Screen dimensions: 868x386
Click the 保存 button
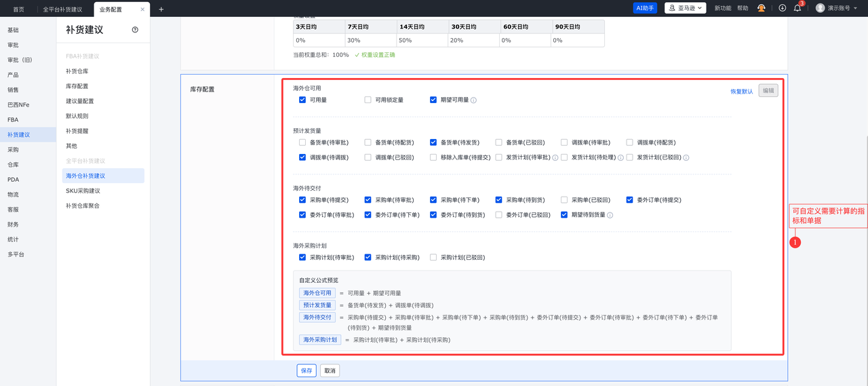point(307,370)
